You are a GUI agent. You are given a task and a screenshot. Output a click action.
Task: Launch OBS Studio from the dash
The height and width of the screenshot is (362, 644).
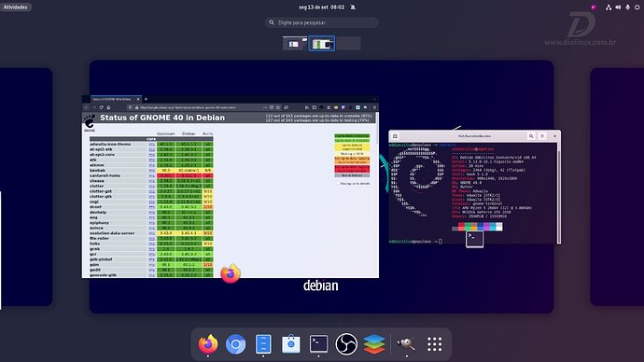pyautogui.click(x=346, y=344)
